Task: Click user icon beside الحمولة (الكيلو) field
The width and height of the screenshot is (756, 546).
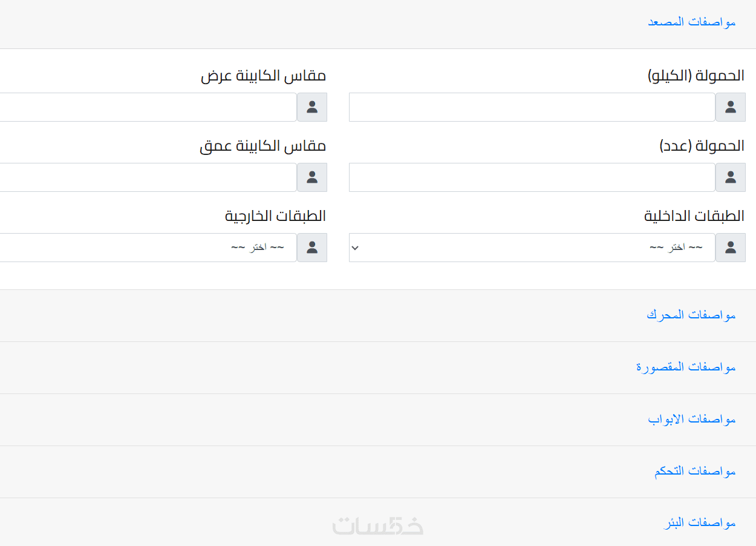Action: 731,107
